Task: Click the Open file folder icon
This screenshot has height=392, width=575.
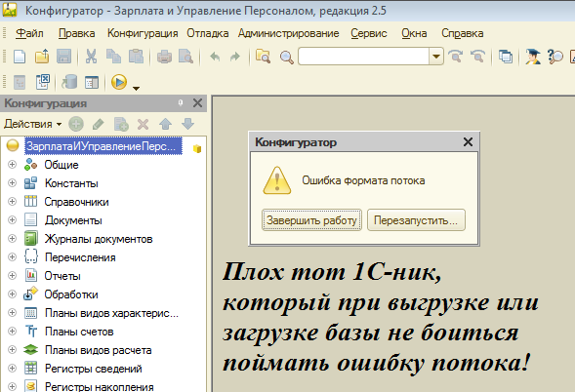Action: 42,57
